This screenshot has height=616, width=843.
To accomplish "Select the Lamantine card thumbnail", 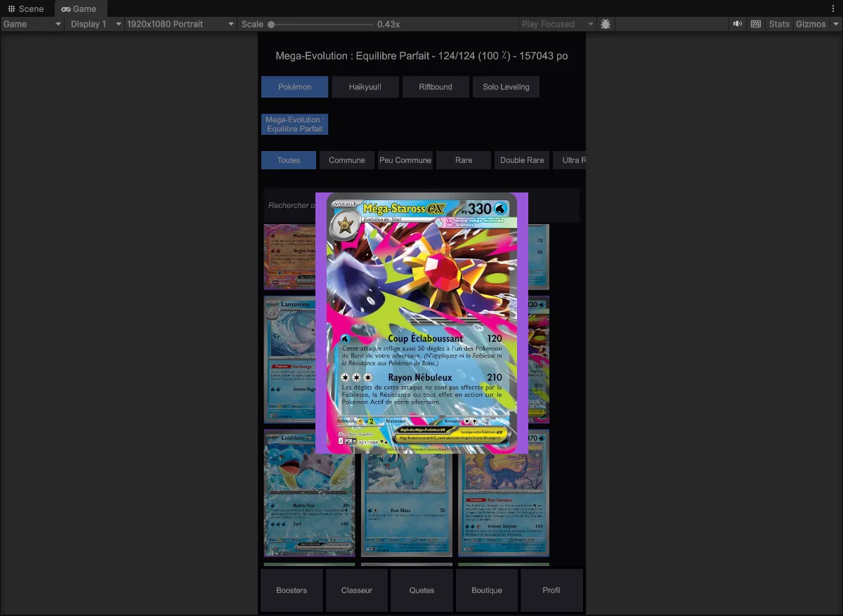I will (x=289, y=359).
